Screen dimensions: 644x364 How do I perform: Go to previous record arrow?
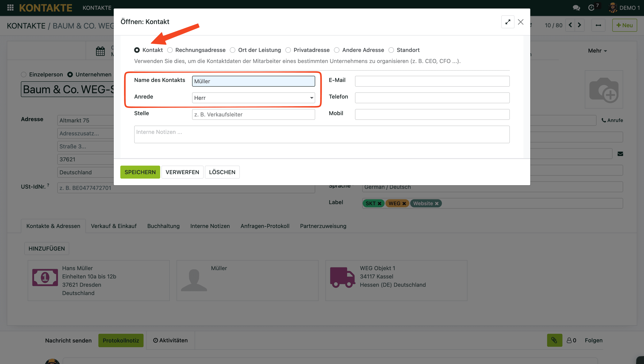coord(570,25)
